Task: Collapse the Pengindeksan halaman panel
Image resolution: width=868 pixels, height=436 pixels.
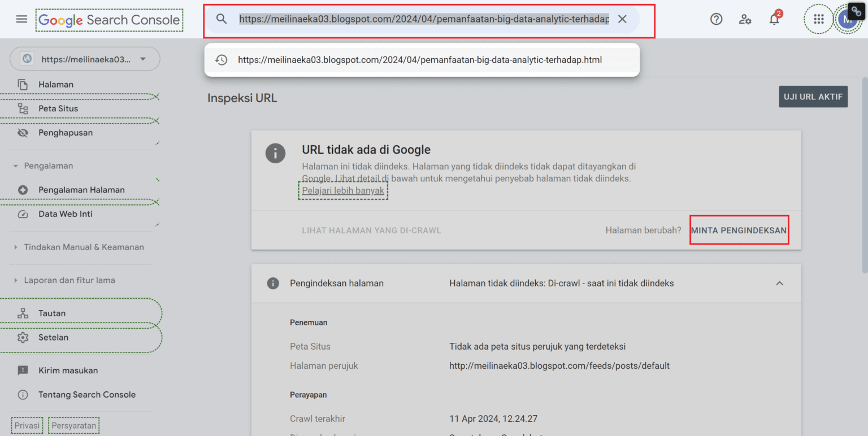Action: pos(780,283)
